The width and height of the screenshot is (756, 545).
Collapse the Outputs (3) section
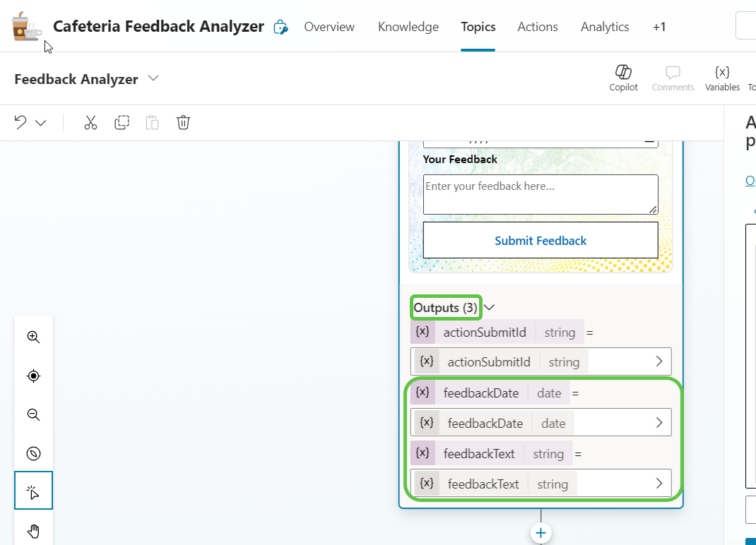[488, 307]
